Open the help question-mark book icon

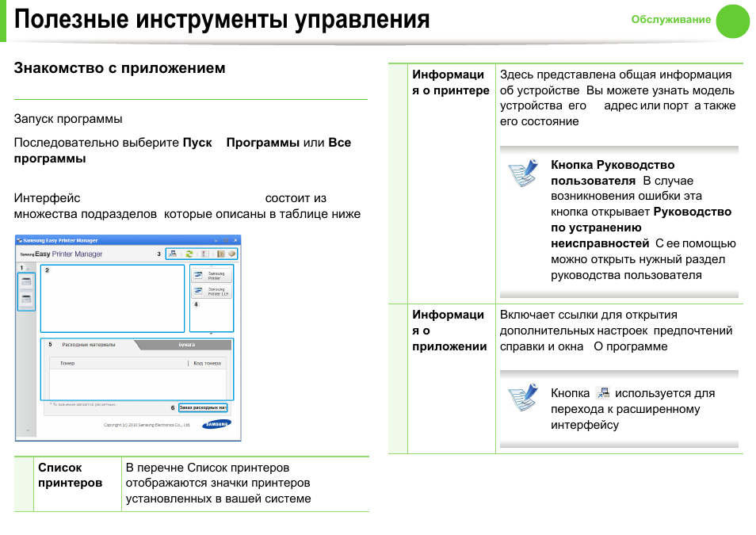[x=220, y=254]
